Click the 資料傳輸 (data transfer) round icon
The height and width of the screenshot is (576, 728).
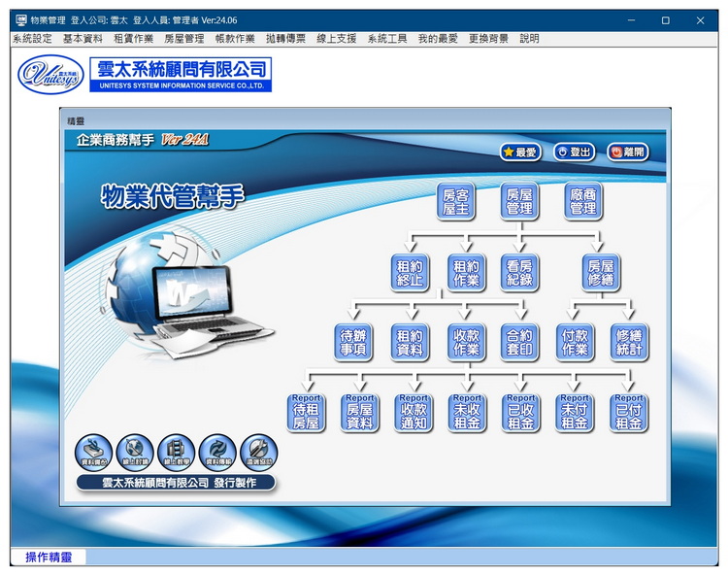(x=217, y=452)
